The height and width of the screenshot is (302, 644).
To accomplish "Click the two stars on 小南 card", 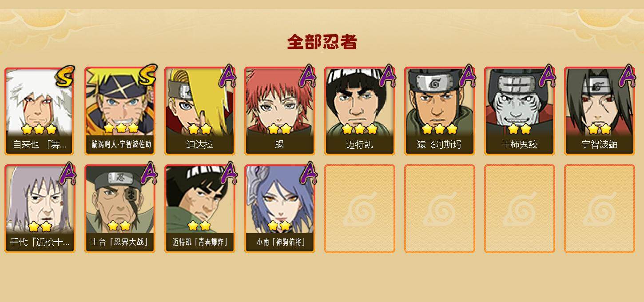I will coord(279,226).
